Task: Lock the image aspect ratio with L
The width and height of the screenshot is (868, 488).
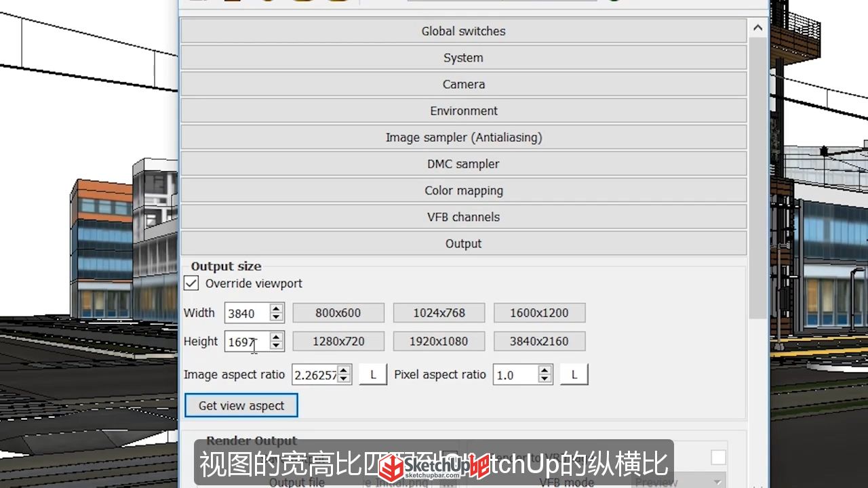Action: (x=372, y=375)
